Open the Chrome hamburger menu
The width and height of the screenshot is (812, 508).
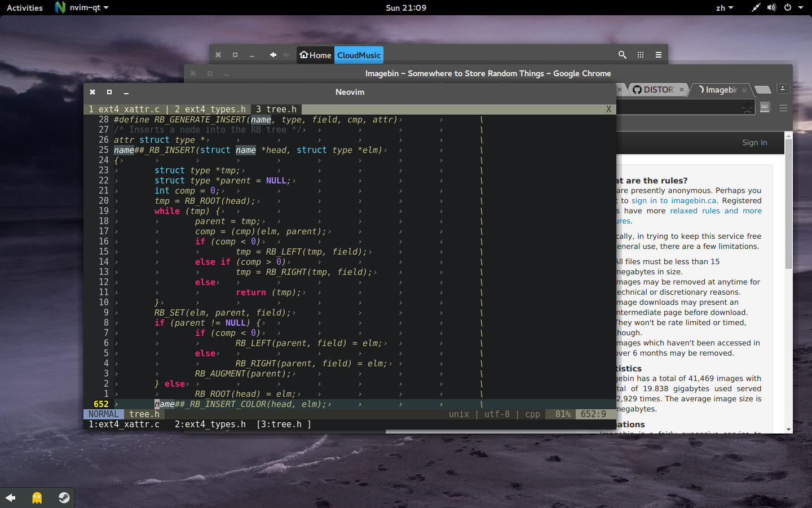coord(783,107)
